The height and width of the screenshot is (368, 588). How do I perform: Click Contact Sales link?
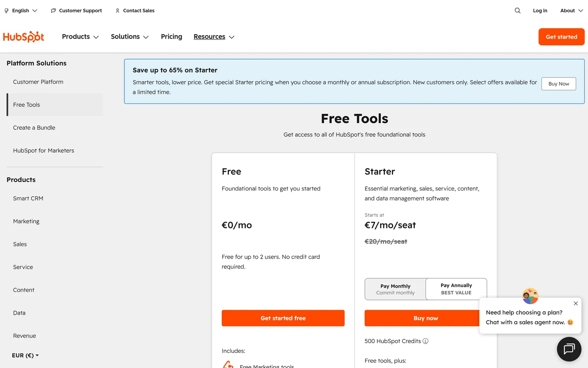139,11
